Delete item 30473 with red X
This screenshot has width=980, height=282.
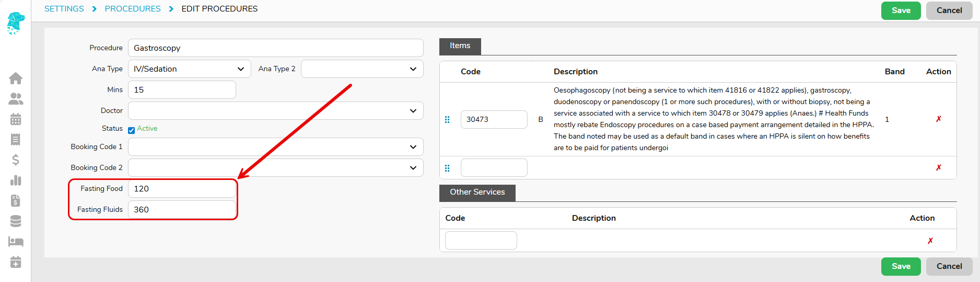tap(938, 119)
